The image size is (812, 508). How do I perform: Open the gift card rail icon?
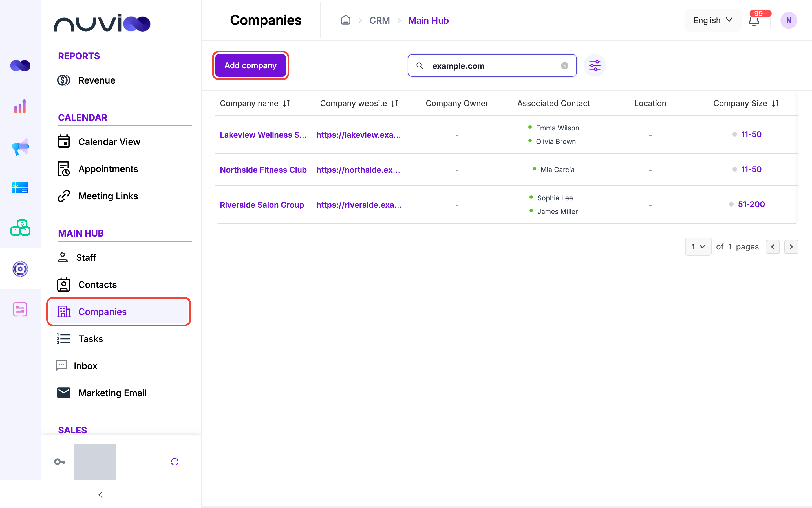(20, 187)
